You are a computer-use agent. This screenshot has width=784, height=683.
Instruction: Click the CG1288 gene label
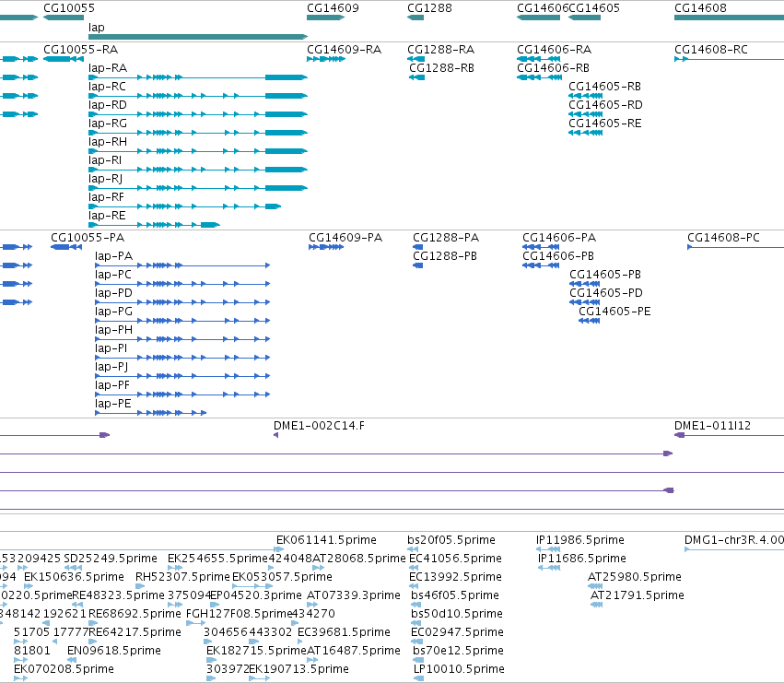(429, 8)
